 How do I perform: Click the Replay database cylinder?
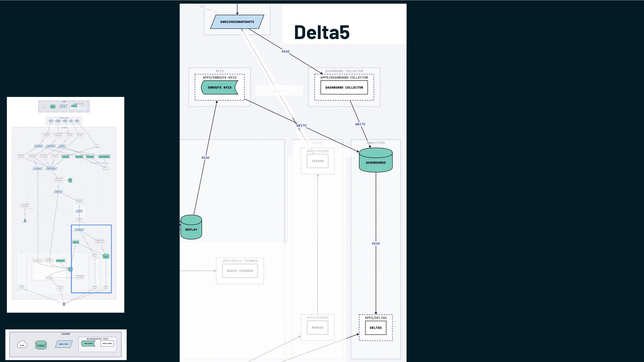[x=191, y=228]
